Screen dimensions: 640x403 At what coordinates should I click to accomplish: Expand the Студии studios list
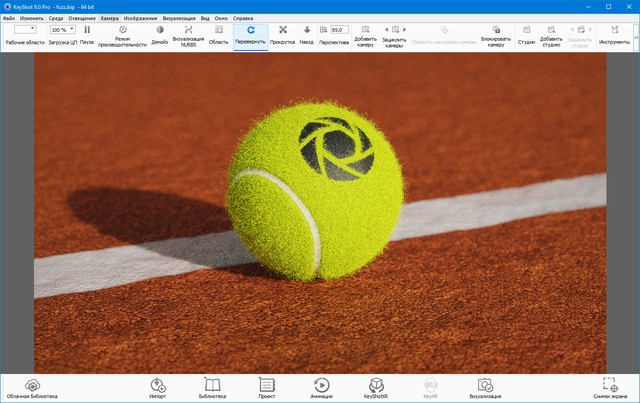coord(526,36)
